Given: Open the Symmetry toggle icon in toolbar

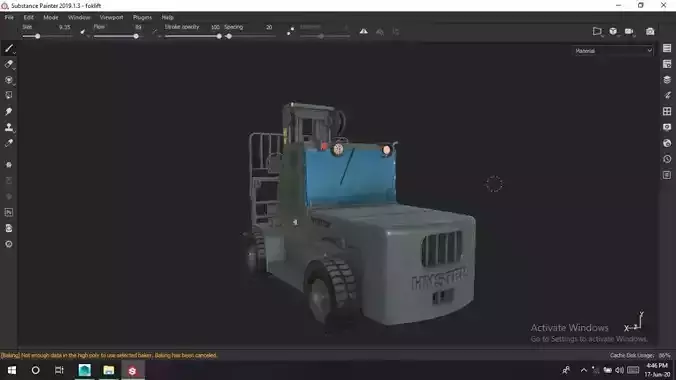Looking at the screenshot, I should (x=363, y=31).
